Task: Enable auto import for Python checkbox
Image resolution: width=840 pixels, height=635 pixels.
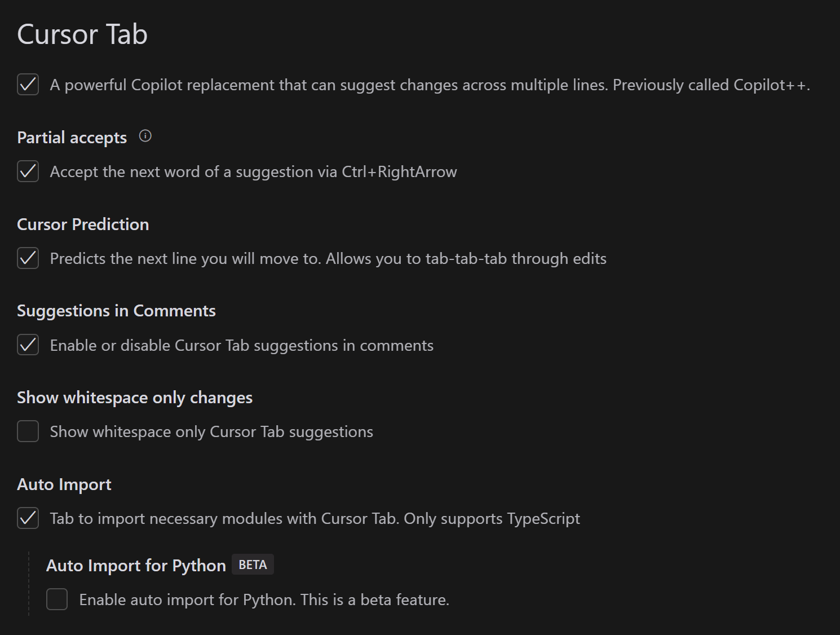Action: tap(57, 599)
